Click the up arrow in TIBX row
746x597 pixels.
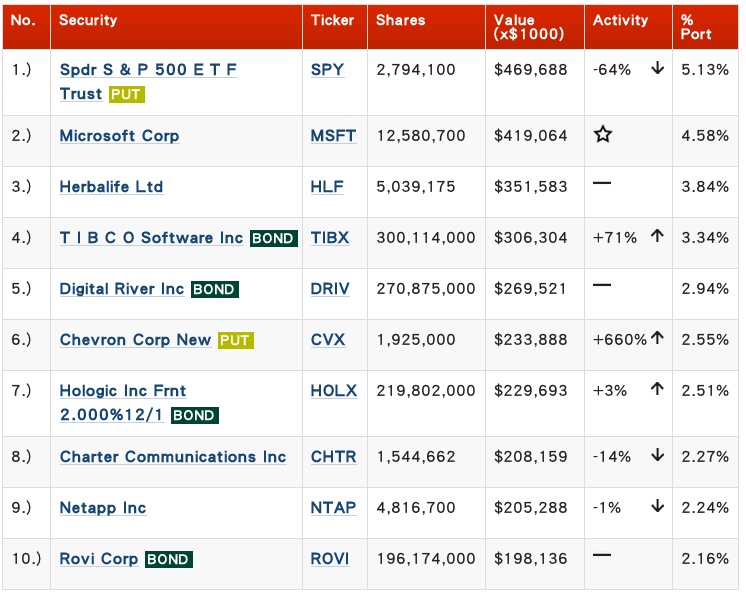(x=658, y=235)
